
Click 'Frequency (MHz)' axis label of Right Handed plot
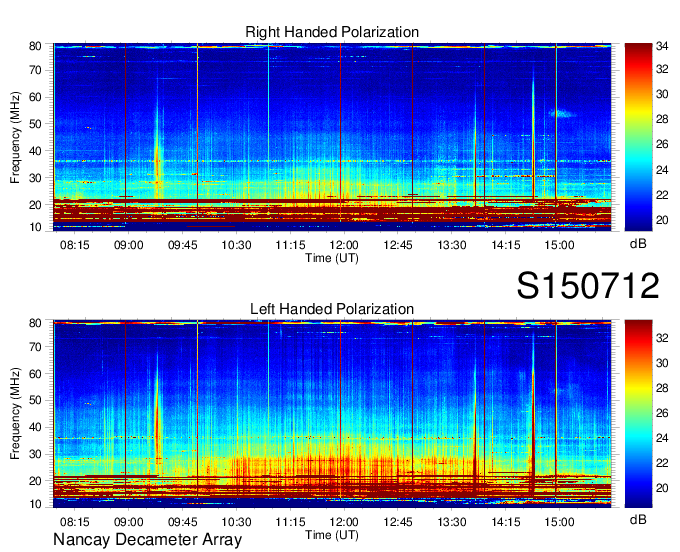coord(15,137)
